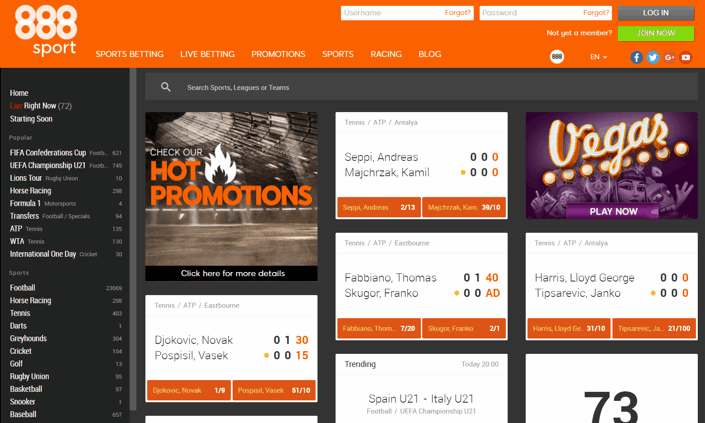Bet on Majchrzak, Kamil at 39/10
705x423 pixels.
point(464,207)
